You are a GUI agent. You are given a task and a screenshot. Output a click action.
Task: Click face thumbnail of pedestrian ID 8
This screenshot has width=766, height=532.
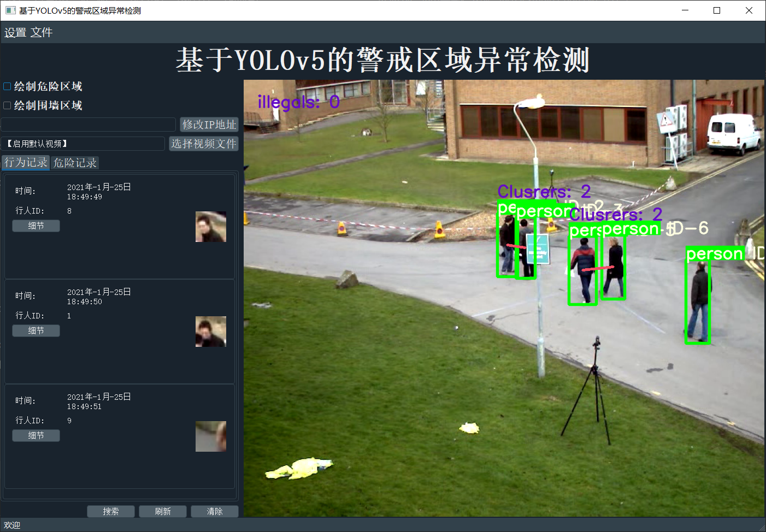[211, 227]
